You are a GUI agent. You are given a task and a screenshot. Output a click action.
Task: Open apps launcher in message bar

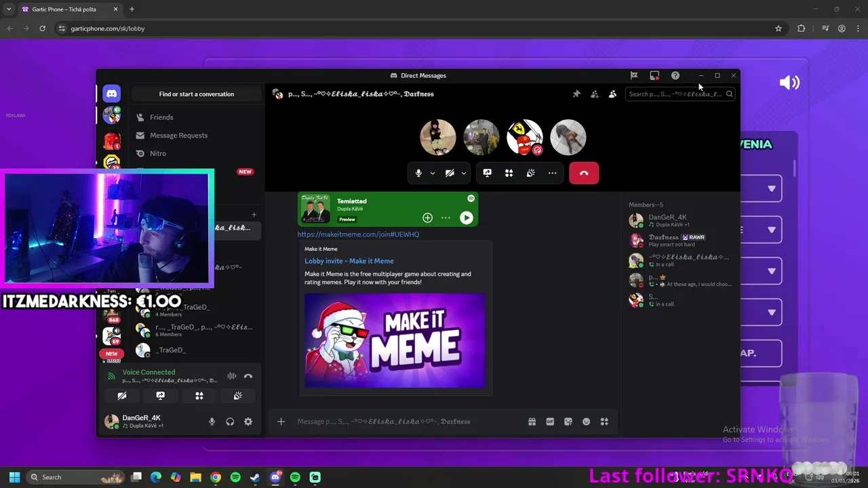[604, 422]
